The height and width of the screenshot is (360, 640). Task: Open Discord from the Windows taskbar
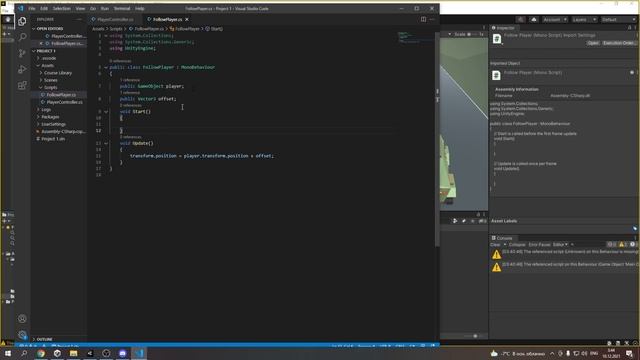pyautogui.click(x=122, y=353)
